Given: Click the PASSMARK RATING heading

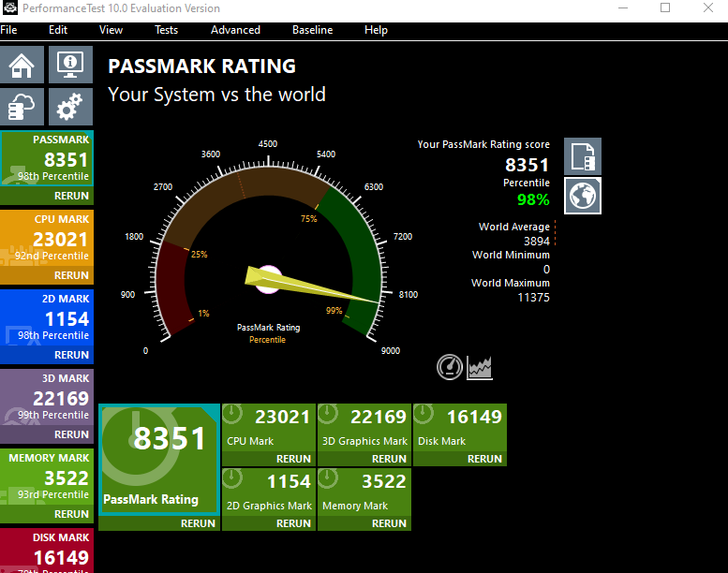Looking at the screenshot, I should tap(202, 66).
